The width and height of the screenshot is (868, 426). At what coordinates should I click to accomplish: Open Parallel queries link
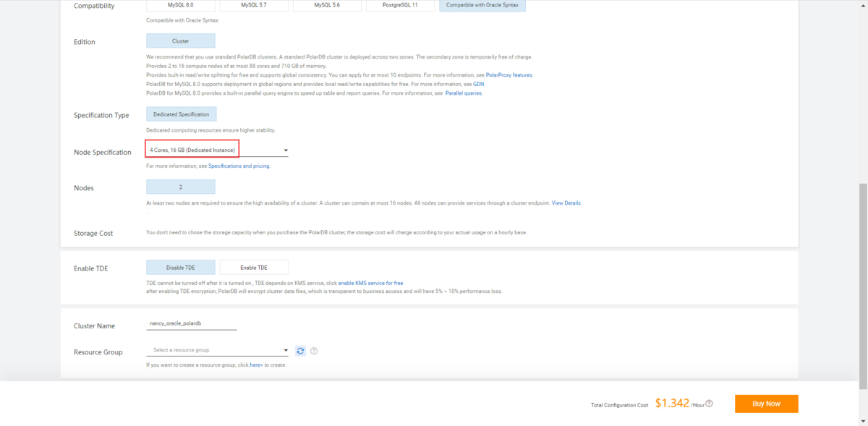[x=464, y=93]
